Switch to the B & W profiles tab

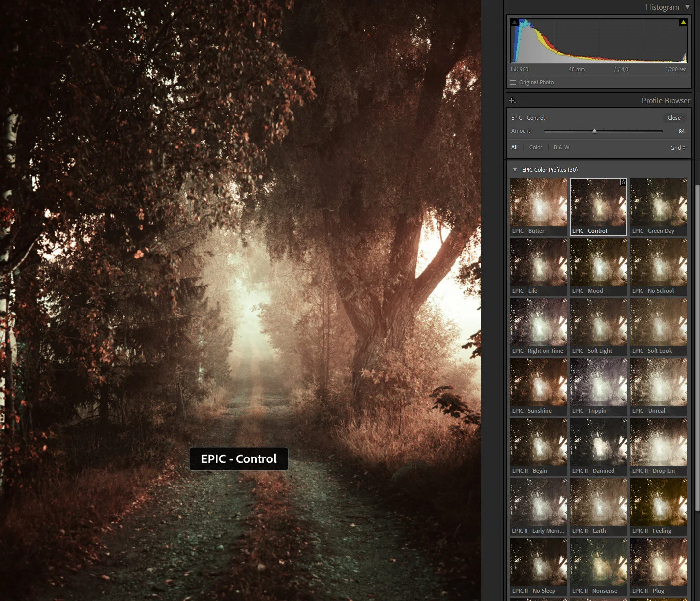point(561,147)
